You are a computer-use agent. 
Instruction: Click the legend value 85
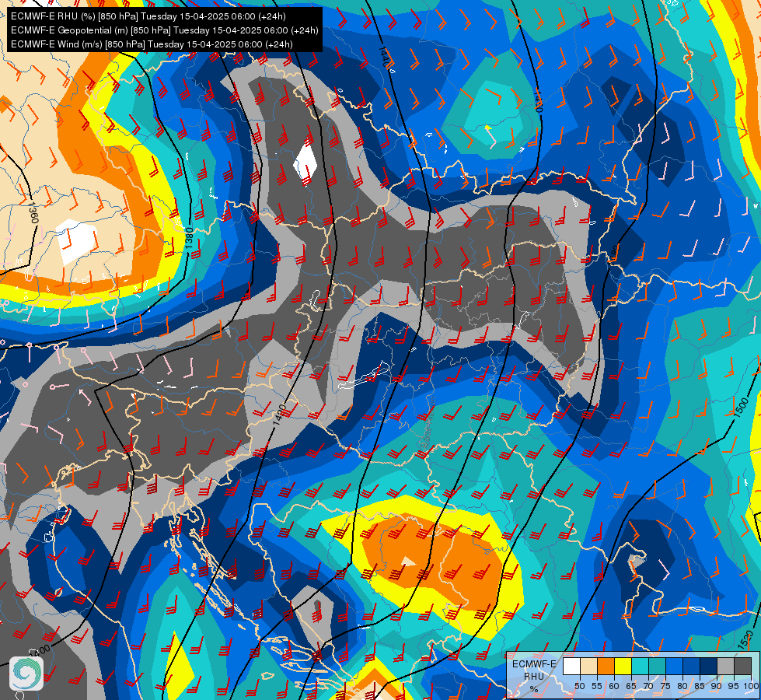coord(700,686)
